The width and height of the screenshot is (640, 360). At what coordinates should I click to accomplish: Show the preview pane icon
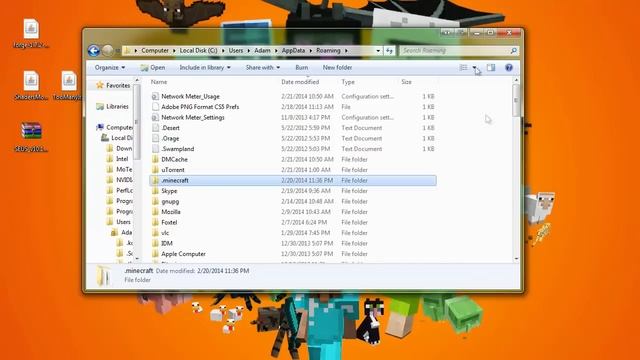click(491, 68)
